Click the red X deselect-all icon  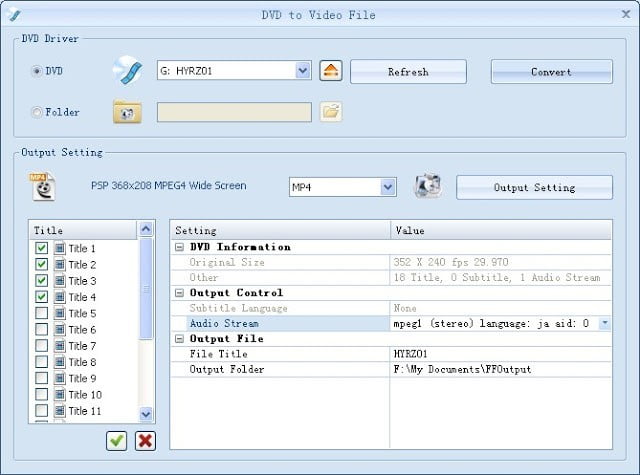145,440
